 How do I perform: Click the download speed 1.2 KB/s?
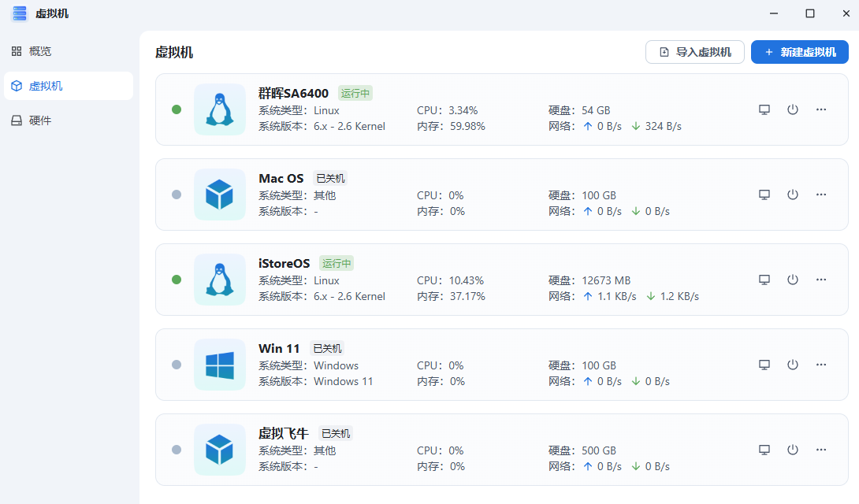pyautogui.click(x=680, y=297)
